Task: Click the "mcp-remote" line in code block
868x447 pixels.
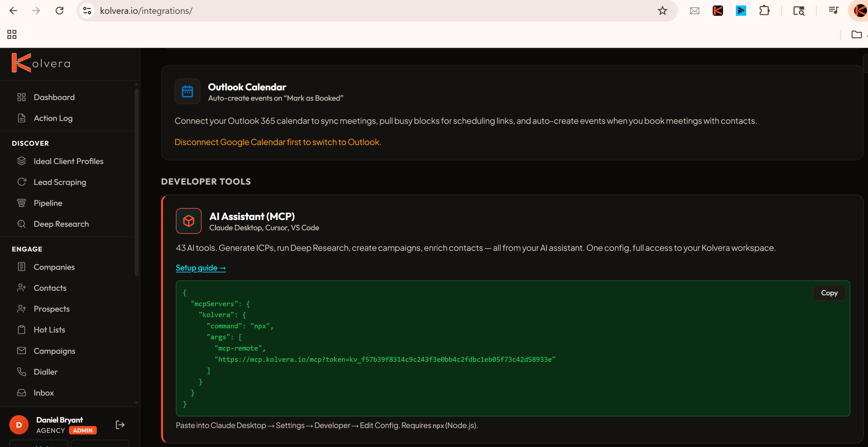Action: (x=240, y=348)
